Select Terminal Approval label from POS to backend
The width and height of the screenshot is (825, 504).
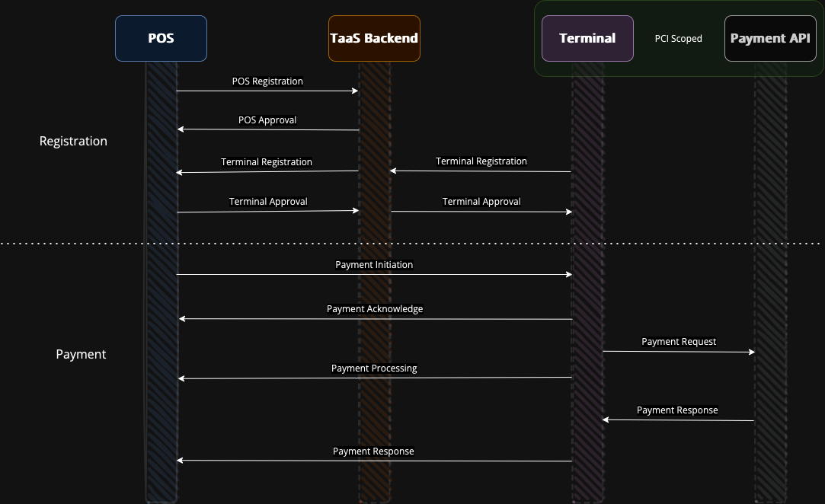(x=268, y=202)
